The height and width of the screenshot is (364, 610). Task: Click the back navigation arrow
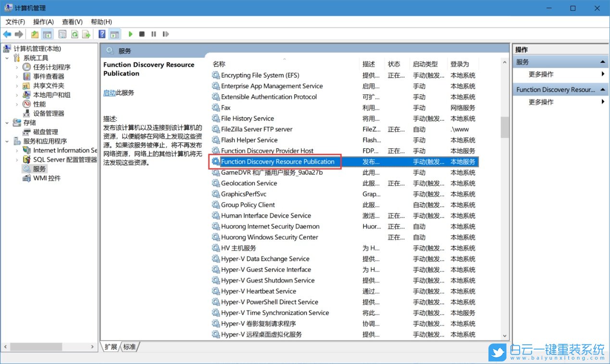point(7,34)
